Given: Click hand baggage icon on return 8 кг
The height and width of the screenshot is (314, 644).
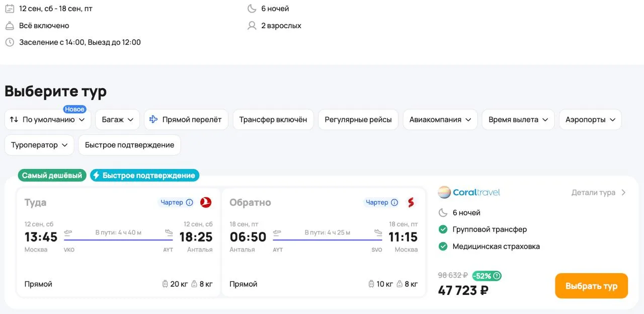Looking at the screenshot, I should click(x=399, y=284).
